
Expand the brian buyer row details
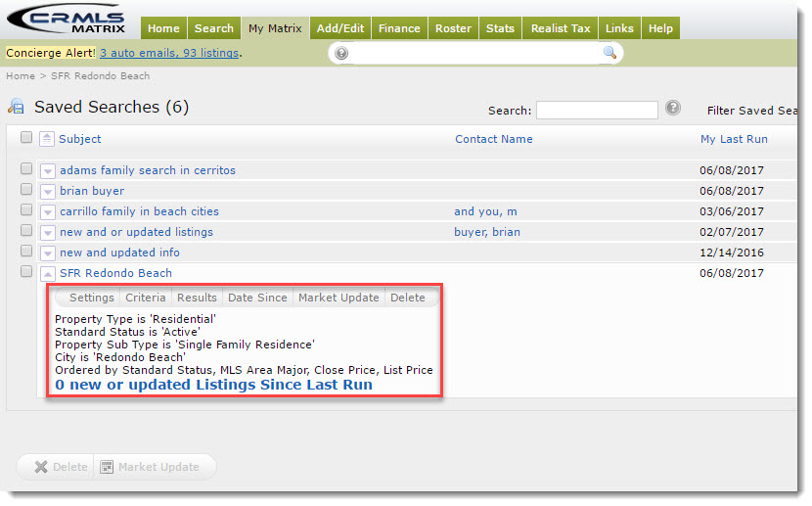(x=48, y=192)
